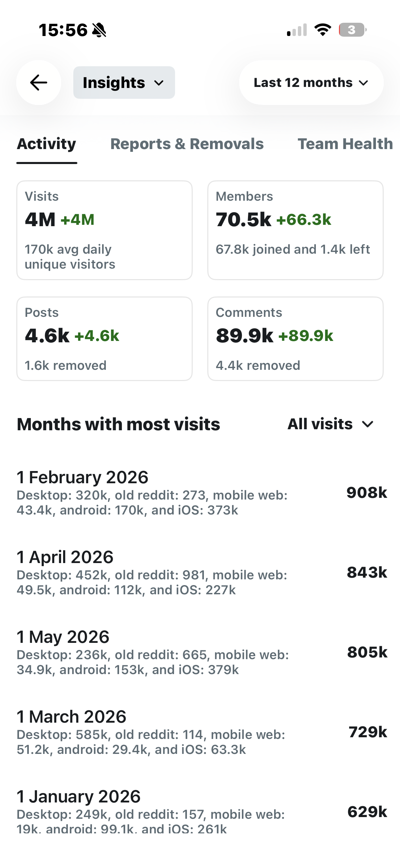The image size is (400, 868).
Task: Select the 1 May 2026 row
Action: [202, 652]
